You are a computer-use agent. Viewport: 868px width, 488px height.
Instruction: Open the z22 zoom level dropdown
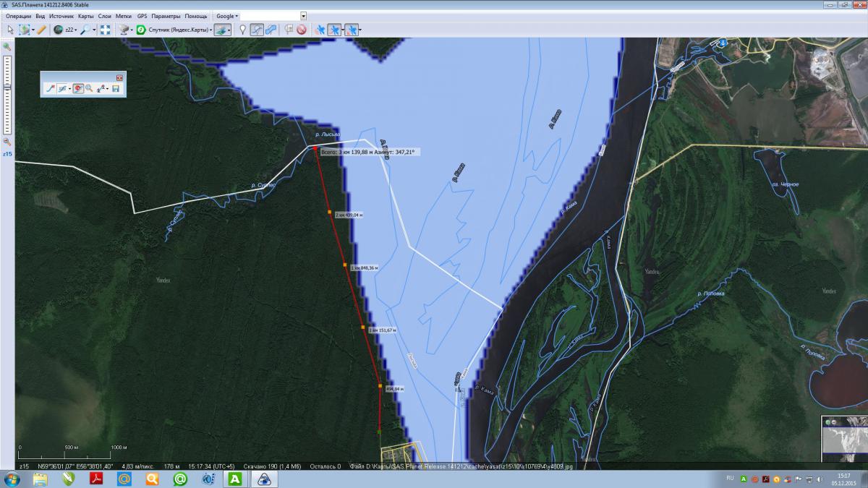[70, 30]
